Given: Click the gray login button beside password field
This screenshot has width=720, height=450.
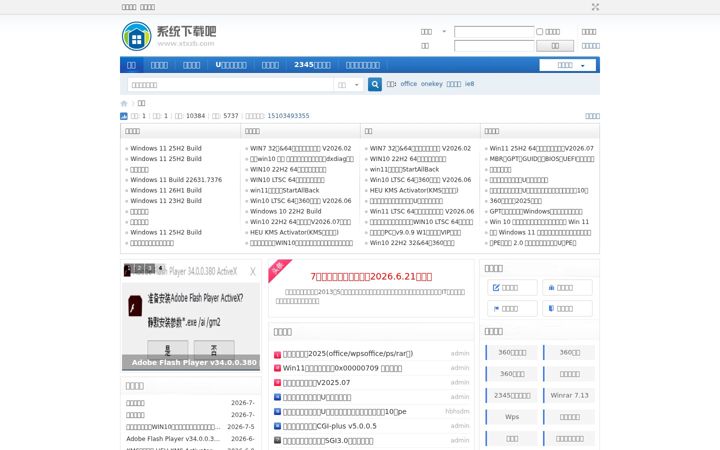Looking at the screenshot, I should pyautogui.click(x=555, y=45).
